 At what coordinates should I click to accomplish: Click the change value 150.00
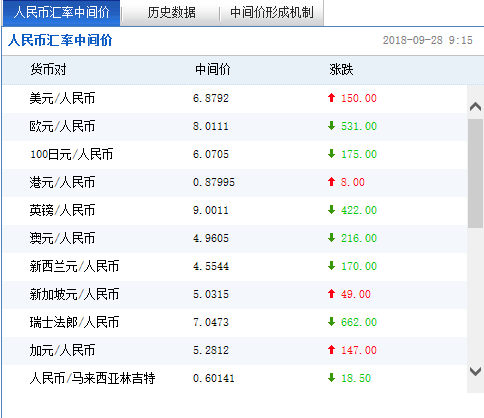point(359,98)
